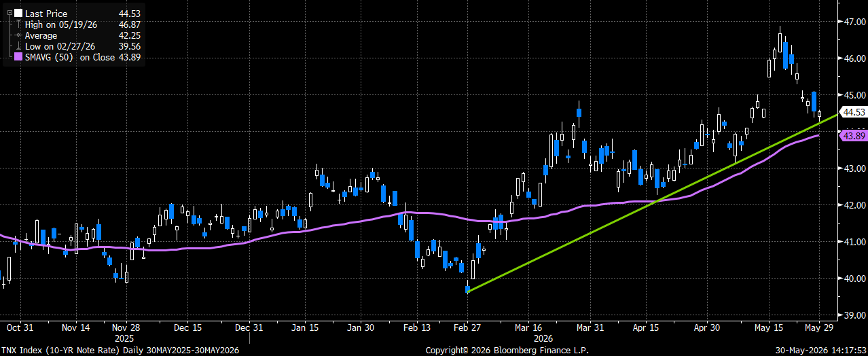This screenshot has width=868, height=356.
Task: Select 'High on 05/19/26' legend row
Action: coord(60,24)
